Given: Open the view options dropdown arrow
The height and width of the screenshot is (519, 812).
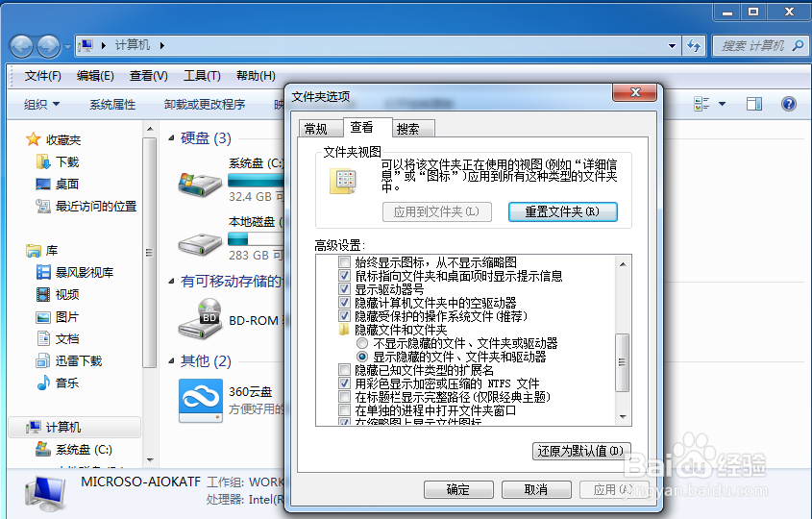Looking at the screenshot, I should click(x=722, y=104).
